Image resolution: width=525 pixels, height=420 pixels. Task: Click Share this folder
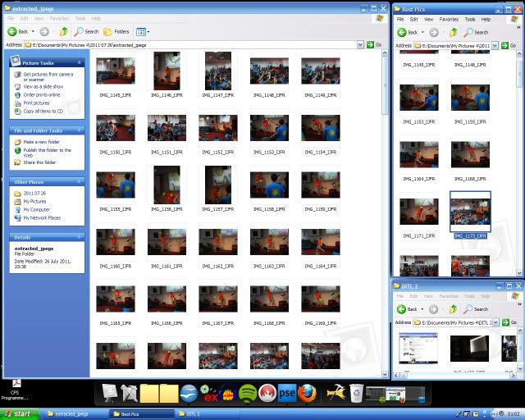(39, 162)
